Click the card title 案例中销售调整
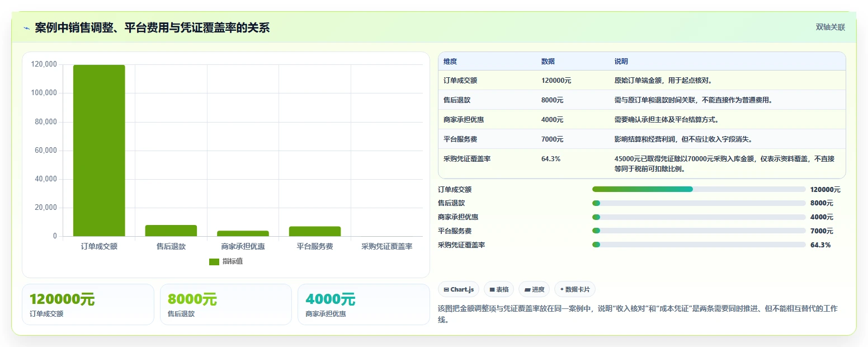 pyautogui.click(x=152, y=28)
